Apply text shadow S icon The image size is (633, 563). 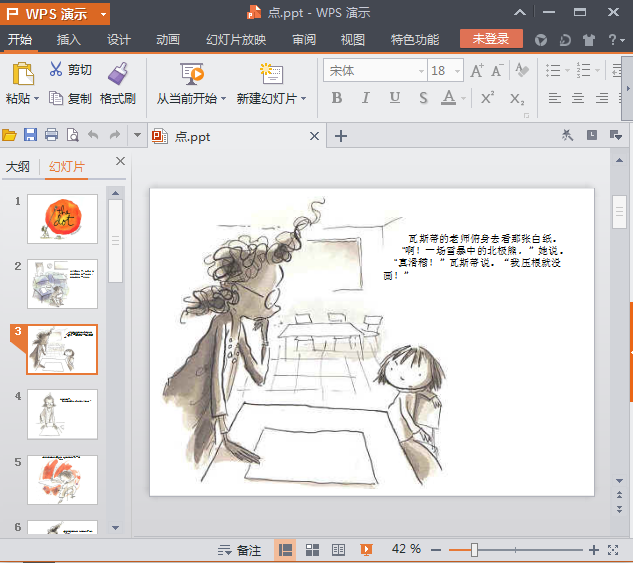click(423, 98)
